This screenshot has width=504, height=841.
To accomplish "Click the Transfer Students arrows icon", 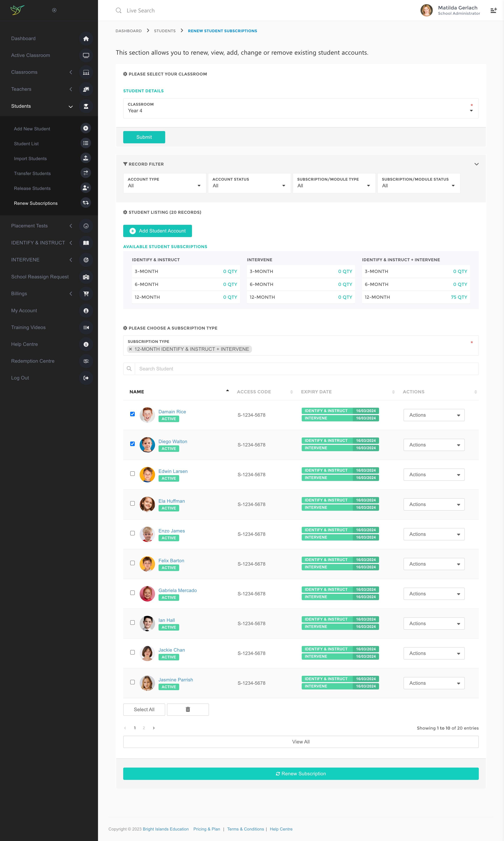I will [86, 173].
